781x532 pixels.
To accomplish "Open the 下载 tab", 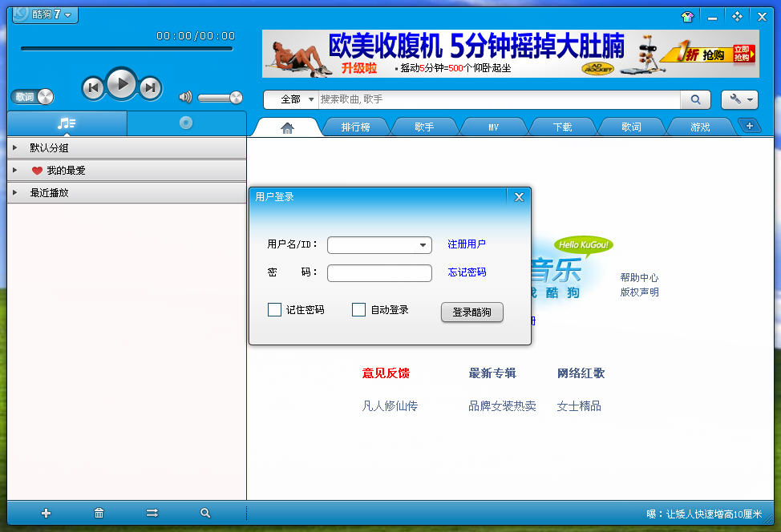I will click(x=562, y=127).
